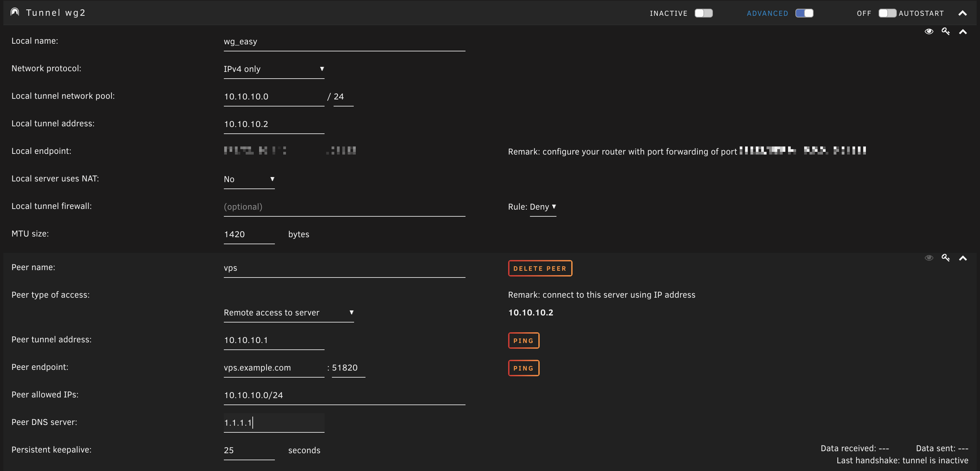Image resolution: width=980 pixels, height=471 pixels.
Task: Collapse Tunnel wg2 header chevron
Action: [x=963, y=13]
